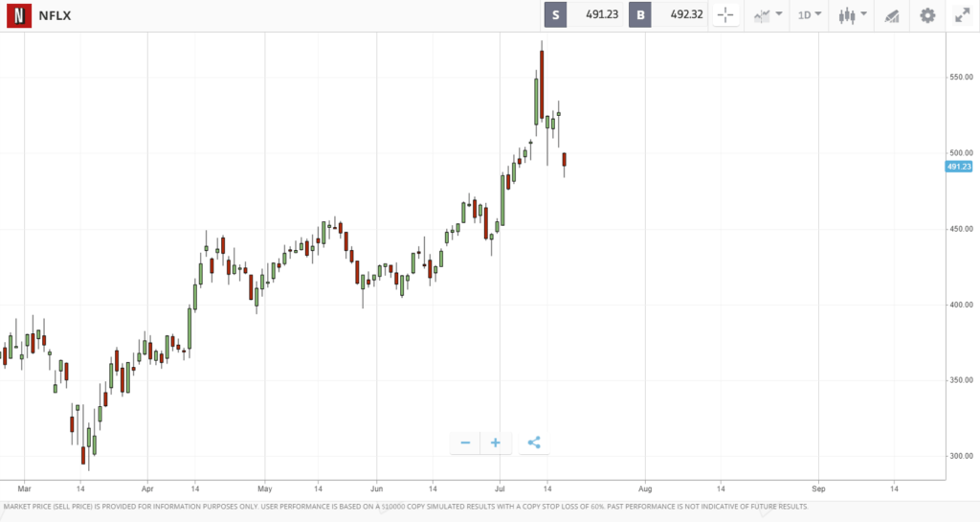
Task: Expand chart to fullscreen
Action: (x=963, y=15)
